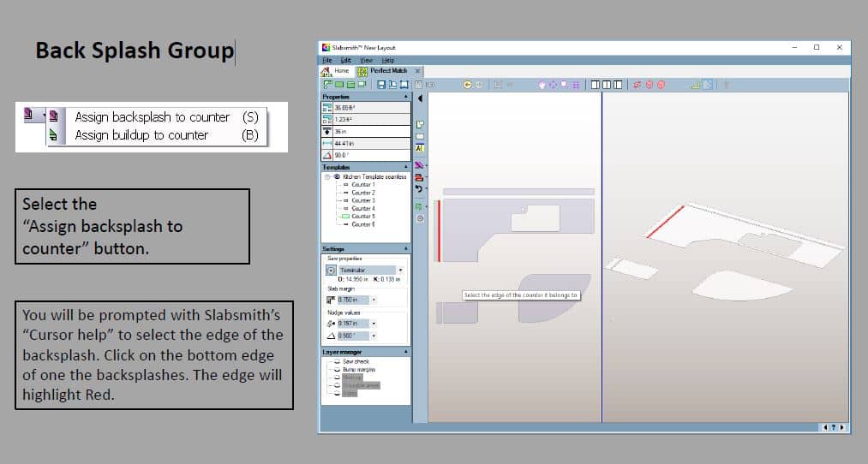
Task: Toggle visibility eye of Kitchen Template seamless
Action: click(335, 177)
